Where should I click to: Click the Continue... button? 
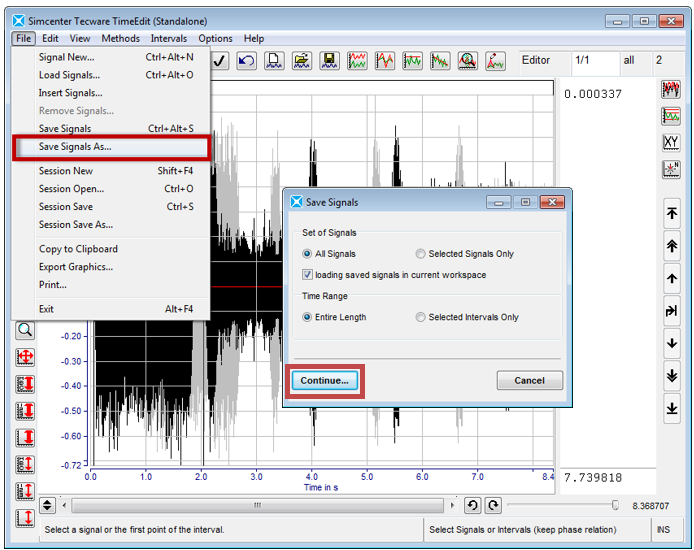click(x=324, y=381)
